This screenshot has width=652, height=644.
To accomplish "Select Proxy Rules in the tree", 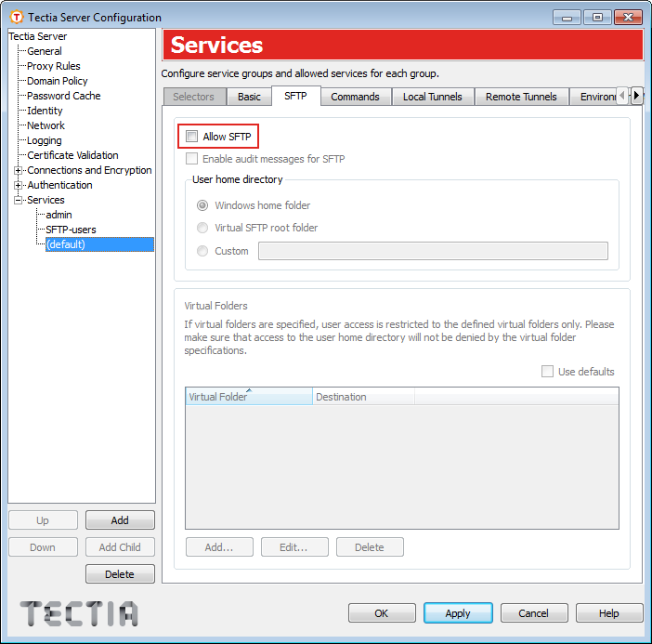I will [x=54, y=66].
